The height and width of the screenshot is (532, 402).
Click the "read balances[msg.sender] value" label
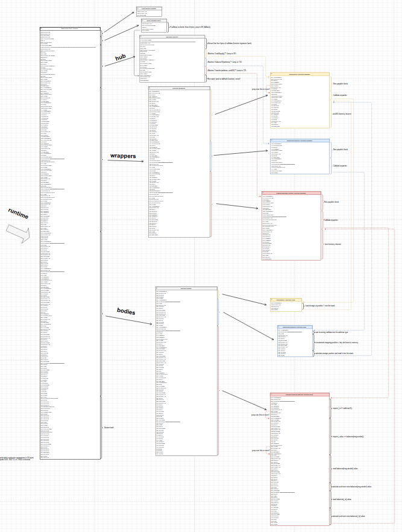point(345,469)
